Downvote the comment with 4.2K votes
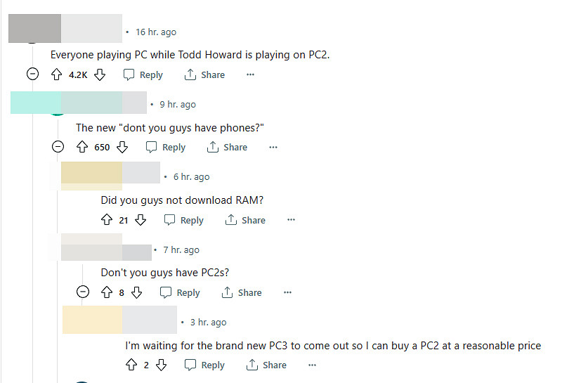 click(x=100, y=74)
